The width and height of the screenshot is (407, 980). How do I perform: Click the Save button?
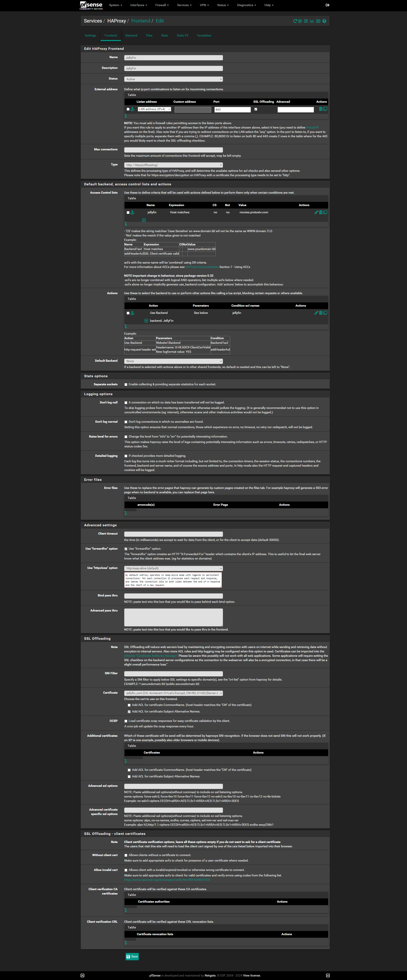click(132, 956)
